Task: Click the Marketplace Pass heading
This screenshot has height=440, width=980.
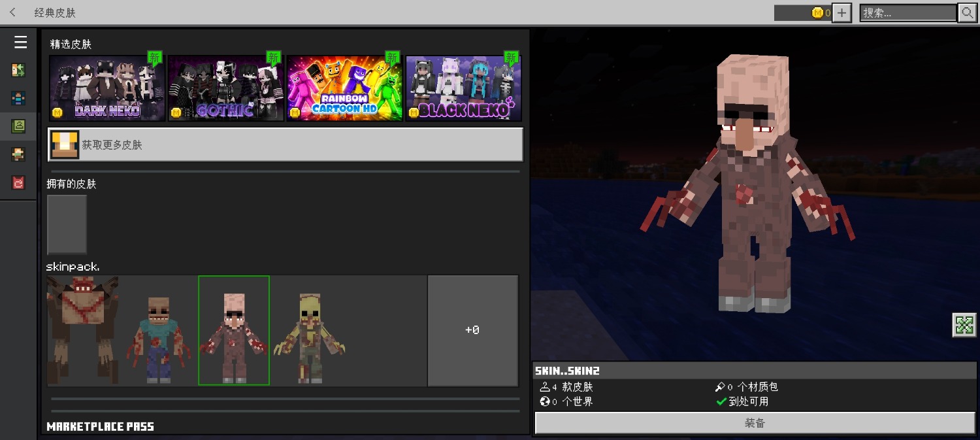Action: [101, 427]
